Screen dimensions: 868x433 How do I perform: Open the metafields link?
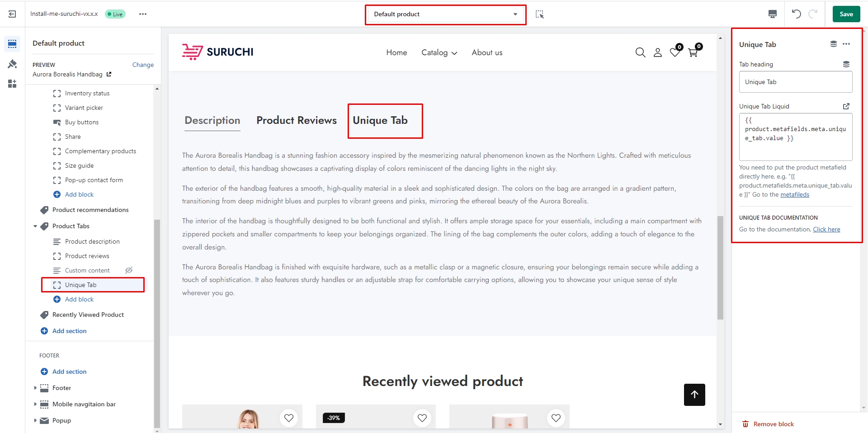pos(794,195)
